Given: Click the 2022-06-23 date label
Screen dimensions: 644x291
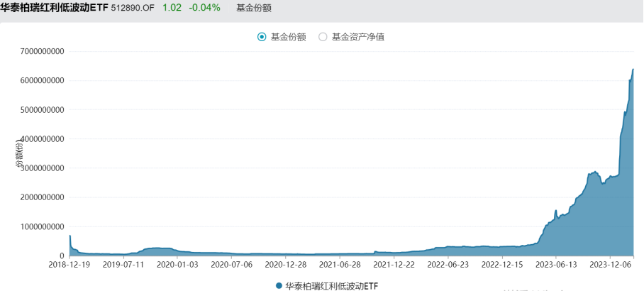Looking at the screenshot, I should (448, 265).
